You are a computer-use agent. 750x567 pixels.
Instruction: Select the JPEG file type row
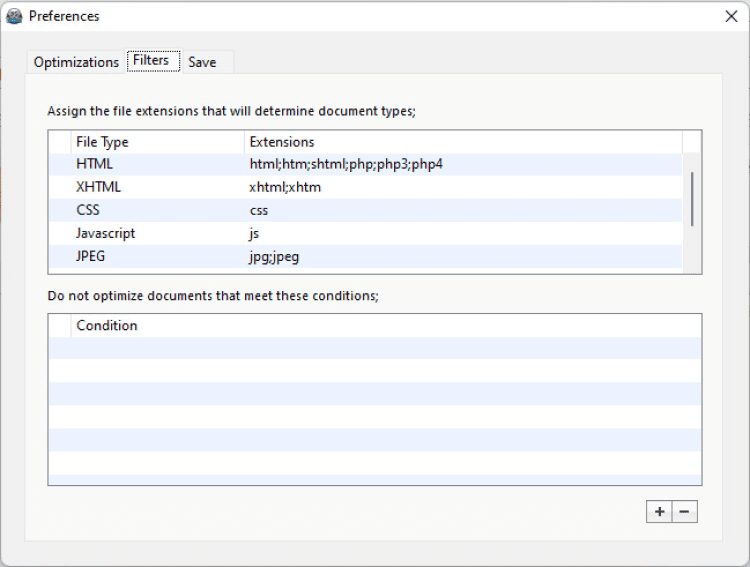(90, 256)
